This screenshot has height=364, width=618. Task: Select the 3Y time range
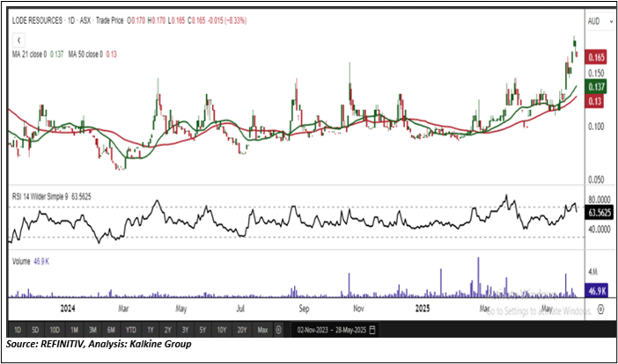[x=185, y=330]
